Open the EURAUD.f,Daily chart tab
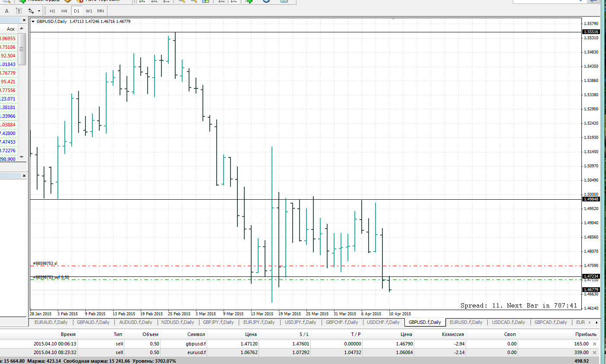 (x=51, y=322)
